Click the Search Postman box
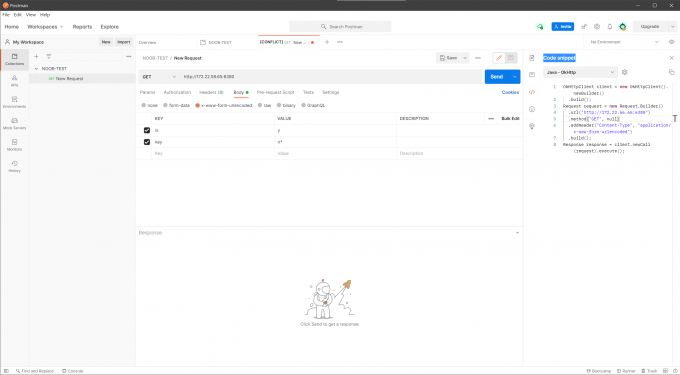Viewport: 680px width, 375px height. pyautogui.click(x=340, y=26)
